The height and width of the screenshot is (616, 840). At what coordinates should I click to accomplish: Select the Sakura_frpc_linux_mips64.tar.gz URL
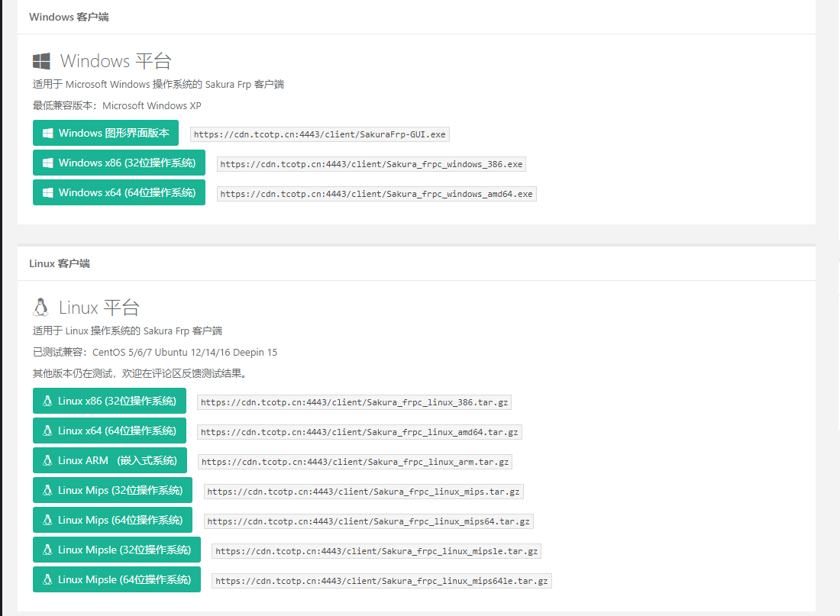pos(369,521)
